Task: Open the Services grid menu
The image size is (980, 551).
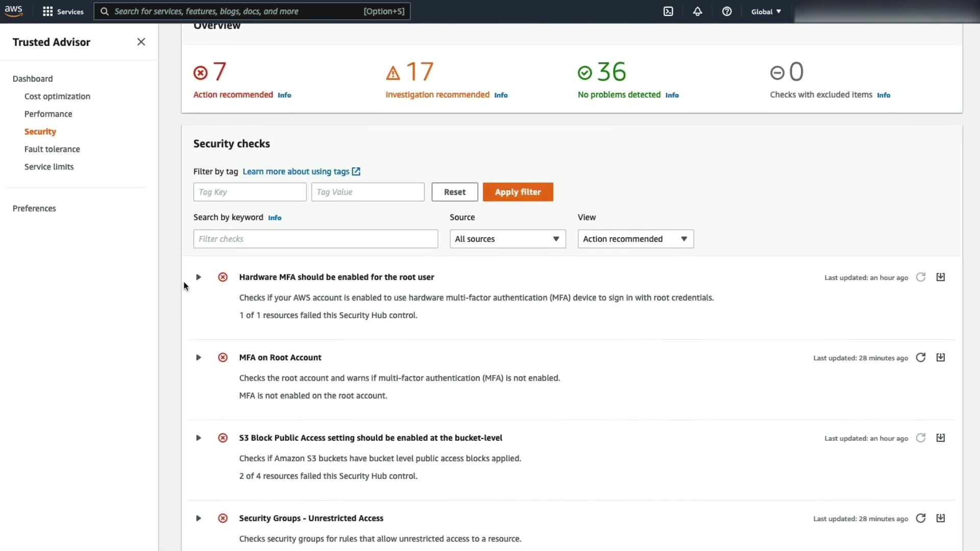Action: 63,11
